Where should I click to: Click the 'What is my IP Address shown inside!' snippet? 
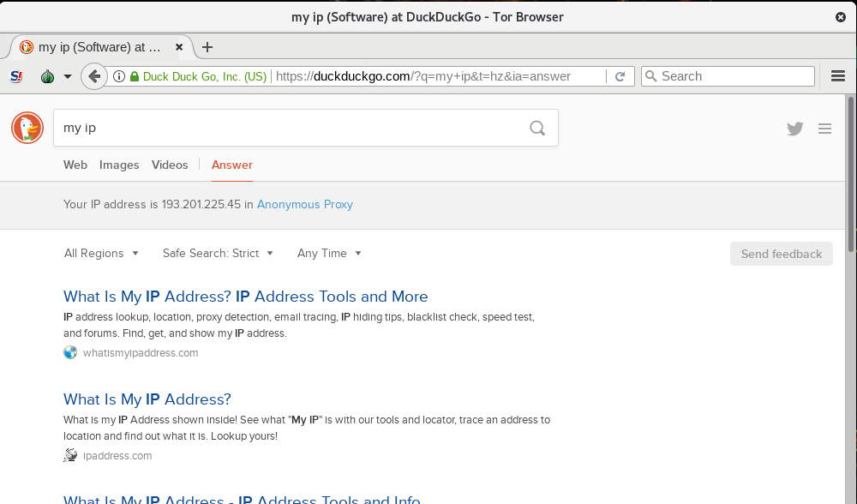[x=307, y=428]
